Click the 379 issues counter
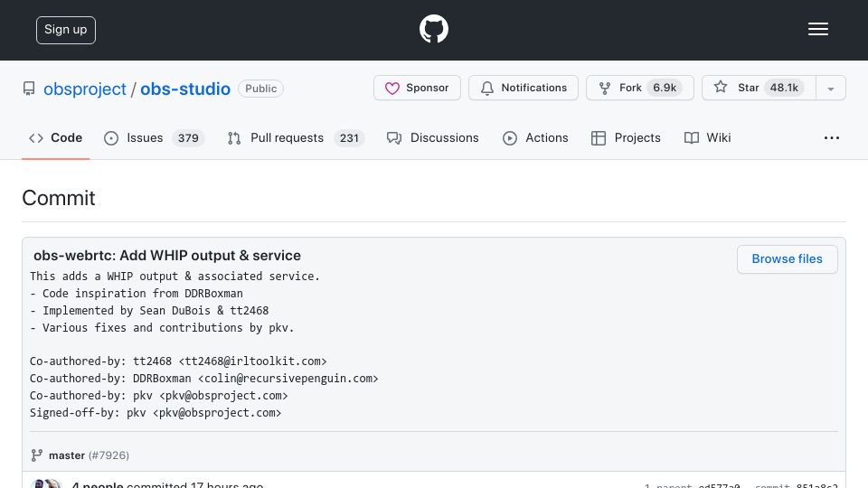This screenshot has width=868, height=488. 188,137
